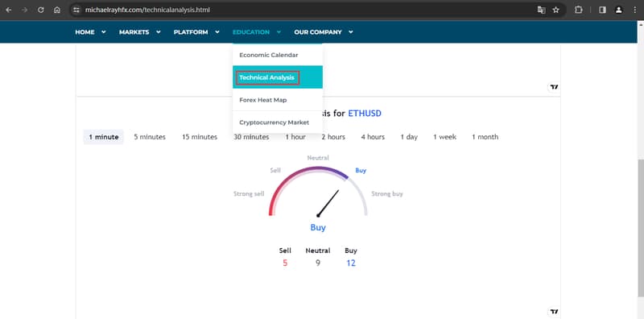
Task: Collapse EDUCATION menu chevron
Action: pos(279,32)
